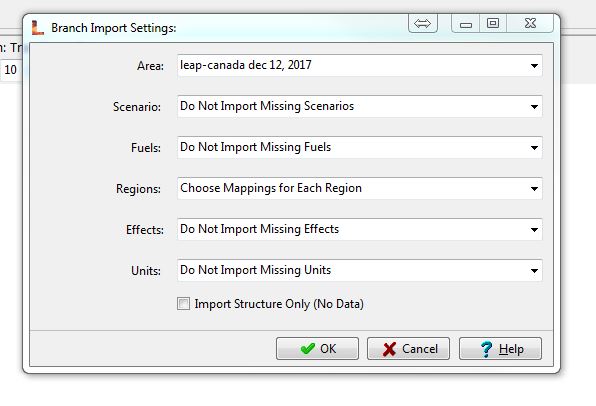Click the Do Not Import Missing Effects text
This screenshot has width=596, height=406.
click(260, 229)
